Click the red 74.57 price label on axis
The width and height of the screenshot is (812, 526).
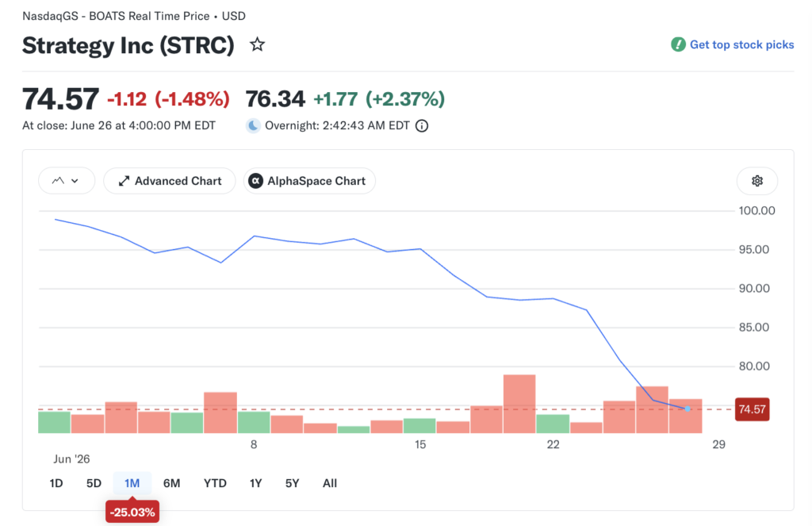[x=752, y=409]
